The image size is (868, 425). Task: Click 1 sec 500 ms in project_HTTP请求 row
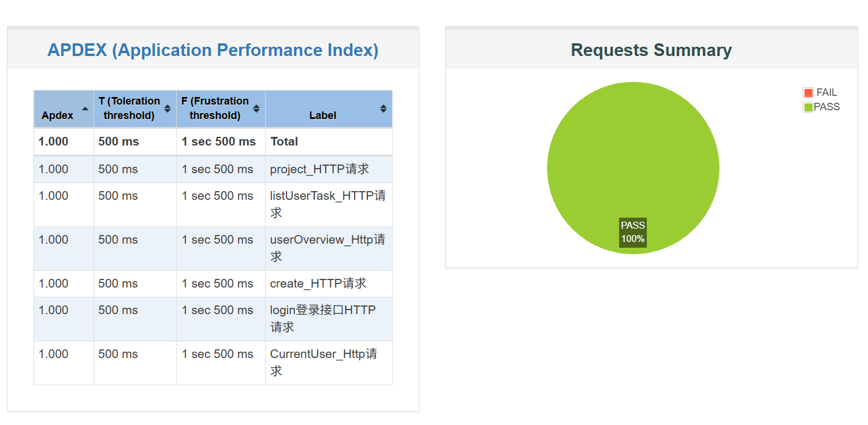[217, 169]
